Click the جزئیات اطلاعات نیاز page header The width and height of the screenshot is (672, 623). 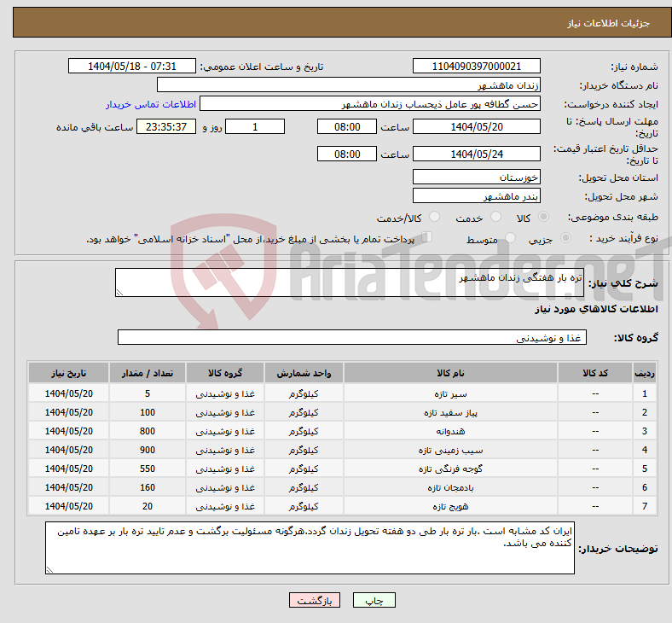608,23
